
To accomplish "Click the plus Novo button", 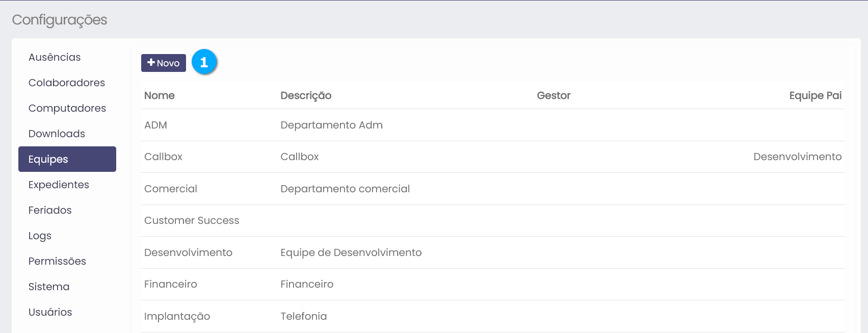I will point(163,63).
